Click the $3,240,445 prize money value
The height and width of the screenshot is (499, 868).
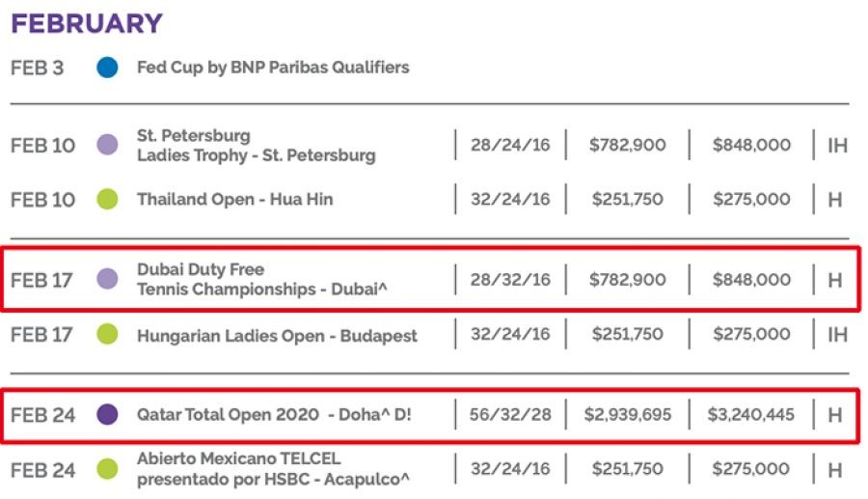coord(751,415)
